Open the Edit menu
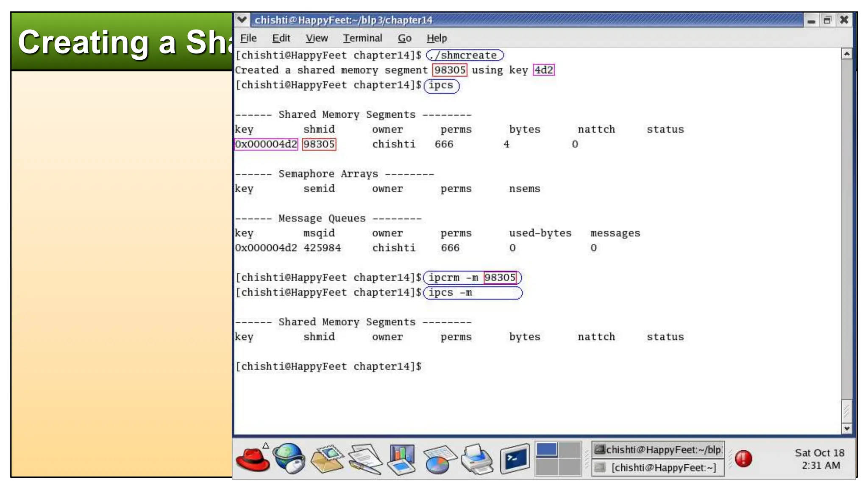Screen dimensions: 868x488 click(x=281, y=38)
